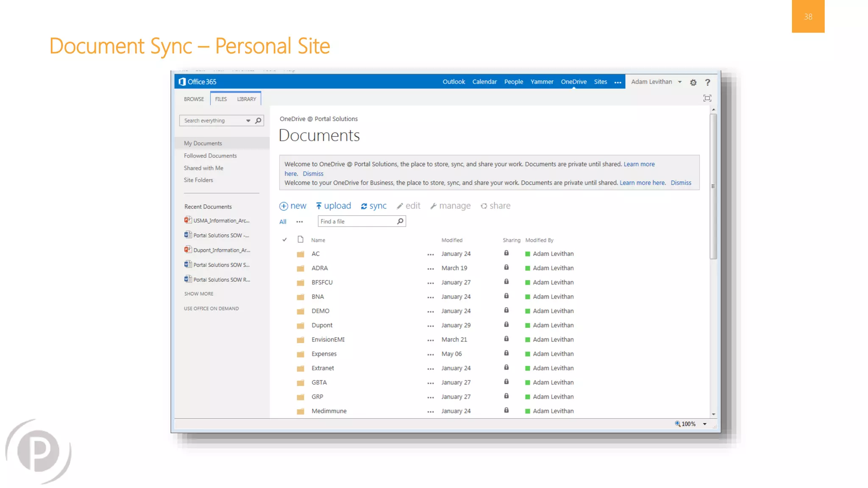Select Shared with Me in left navigation
Screen dimensions: 868x488
click(x=203, y=168)
